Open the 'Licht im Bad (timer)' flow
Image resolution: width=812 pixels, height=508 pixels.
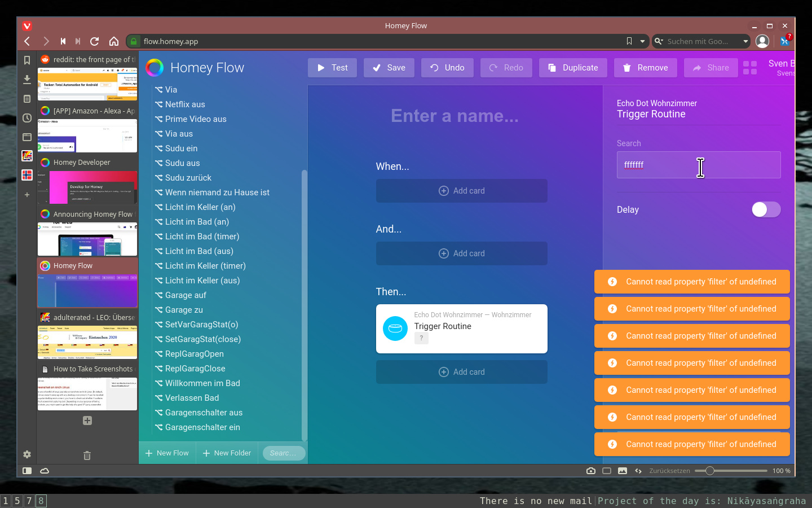point(202,237)
